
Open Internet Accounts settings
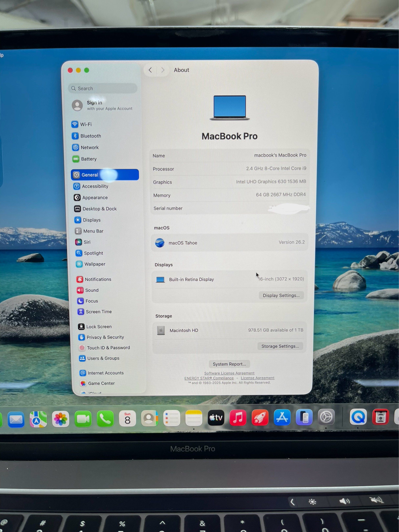click(x=102, y=373)
